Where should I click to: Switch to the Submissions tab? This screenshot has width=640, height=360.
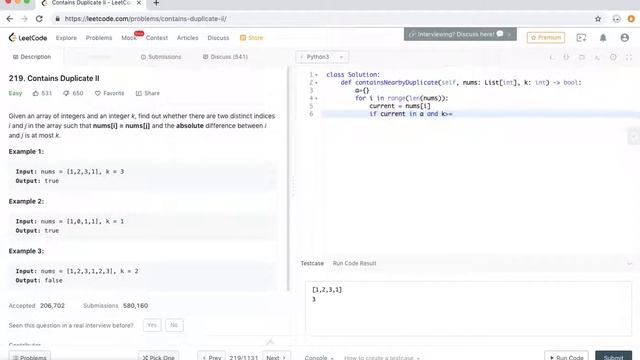tap(161, 57)
